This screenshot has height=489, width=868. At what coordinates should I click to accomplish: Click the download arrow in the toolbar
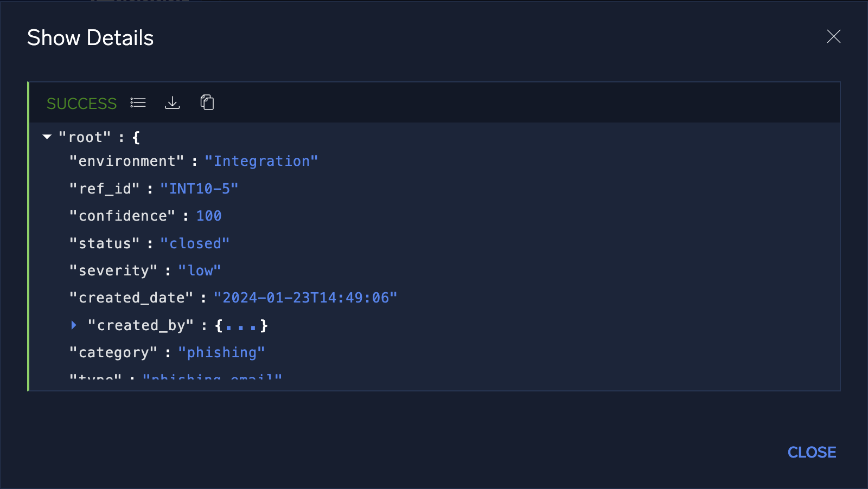[172, 102]
